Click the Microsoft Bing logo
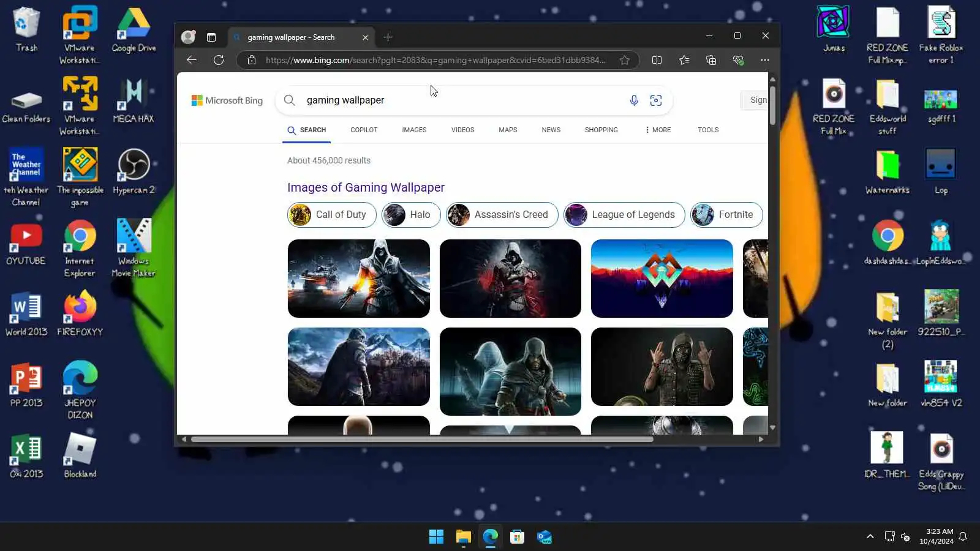The width and height of the screenshot is (980, 551). tap(227, 100)
